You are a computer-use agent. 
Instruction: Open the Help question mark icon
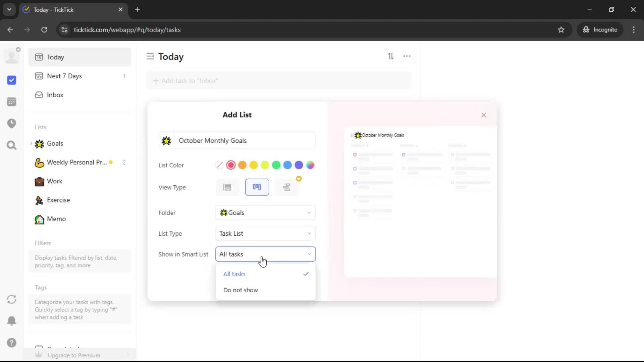[12, 343]
